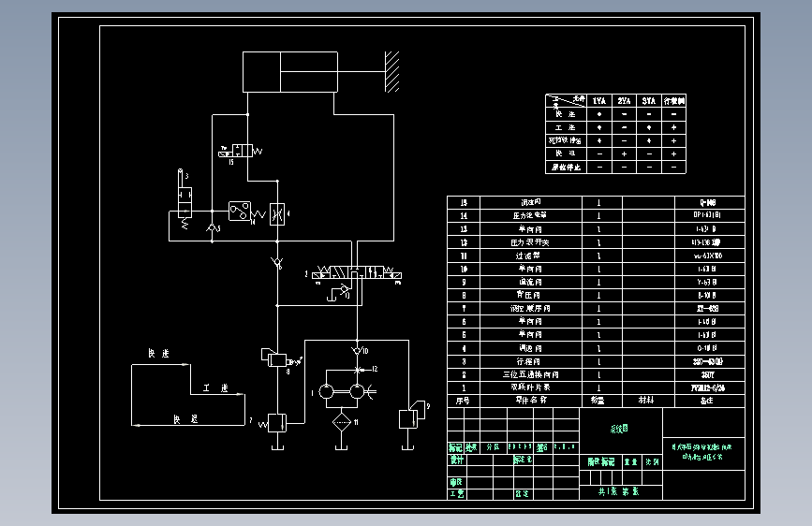The height and width of the screenshot is (526, 812).
Task: Select speed control valve symbol labeled 4
Action: [277, 213]
